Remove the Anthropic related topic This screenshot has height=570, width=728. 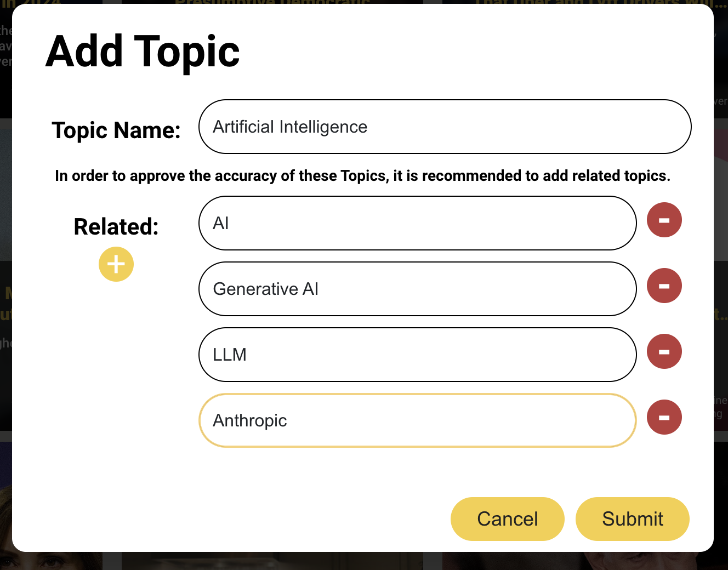tap(664, 418)
